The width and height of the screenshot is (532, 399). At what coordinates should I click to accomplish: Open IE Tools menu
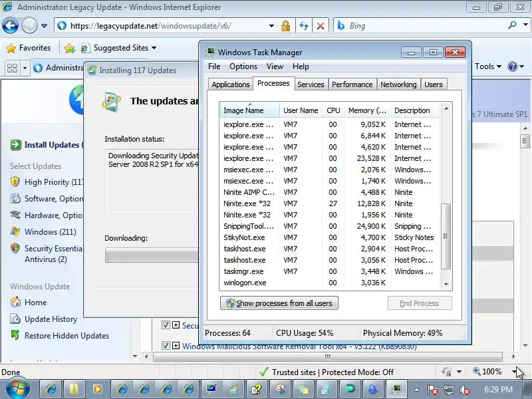(x=488, y=66)
